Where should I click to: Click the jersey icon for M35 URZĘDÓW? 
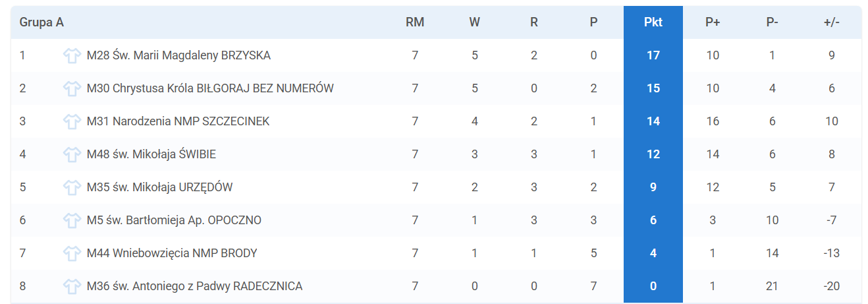(72, 187)
